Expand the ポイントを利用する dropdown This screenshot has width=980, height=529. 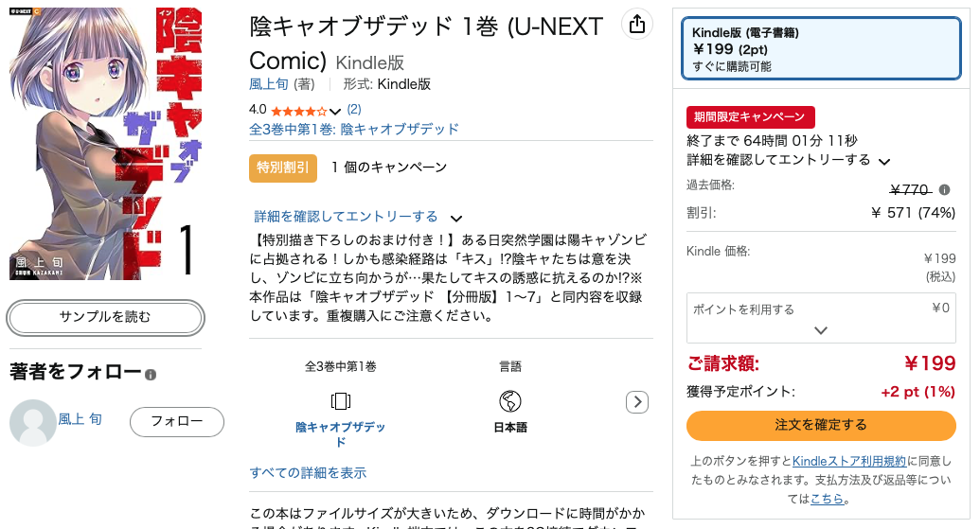tap(821, 330)
